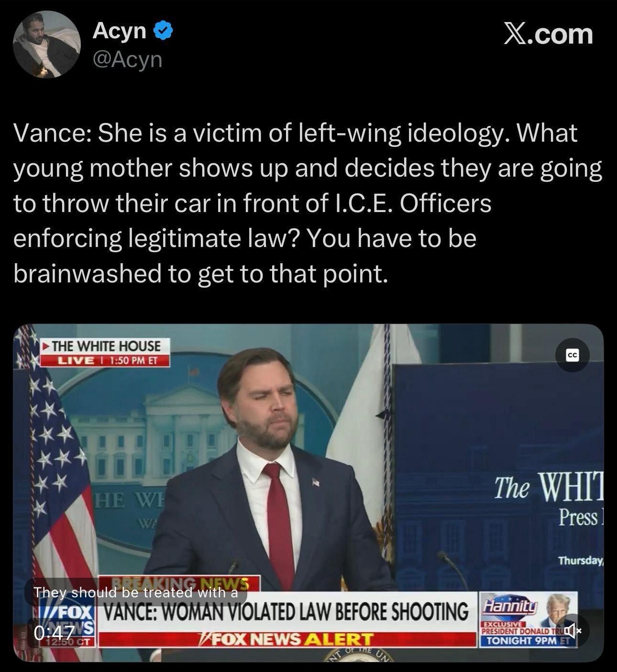This screenshot has width=617, height=672.
Task: Click the caption text 'They should be treated with a'
Action: point(136,593)
